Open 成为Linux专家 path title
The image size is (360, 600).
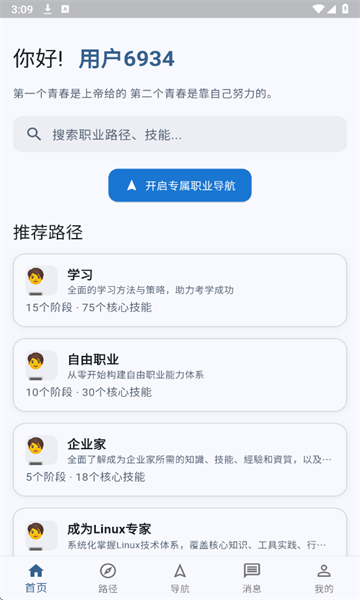109,529
